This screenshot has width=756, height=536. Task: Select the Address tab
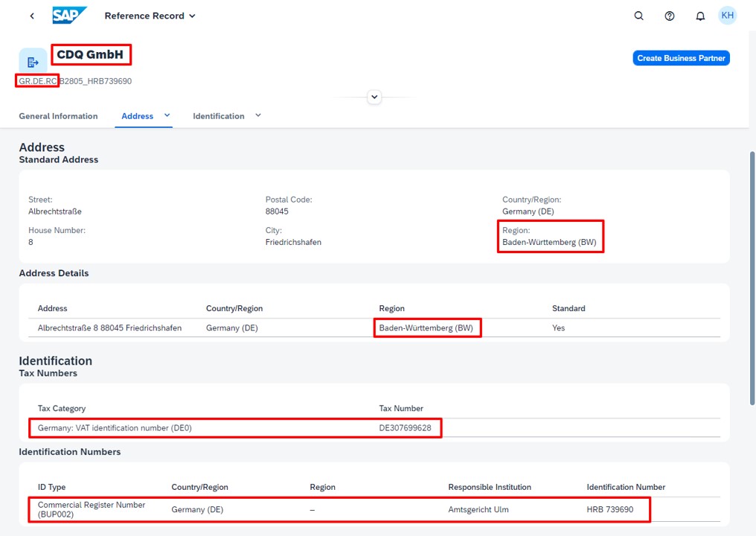click(x=138, y=116)
